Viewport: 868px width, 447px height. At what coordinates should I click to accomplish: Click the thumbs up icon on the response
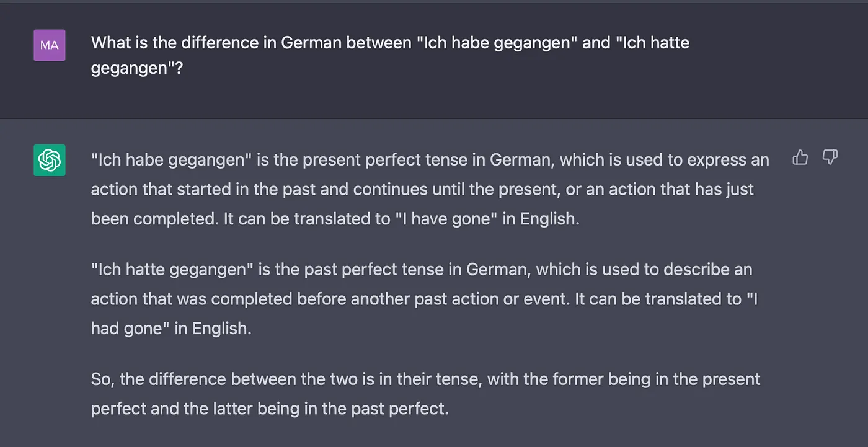(x=800, y=157)
